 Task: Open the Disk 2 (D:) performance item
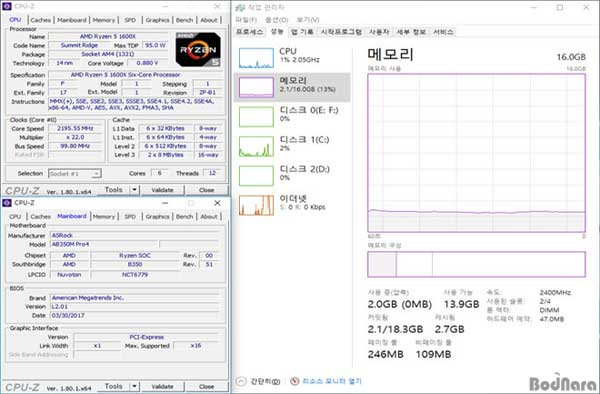(292, 175)
